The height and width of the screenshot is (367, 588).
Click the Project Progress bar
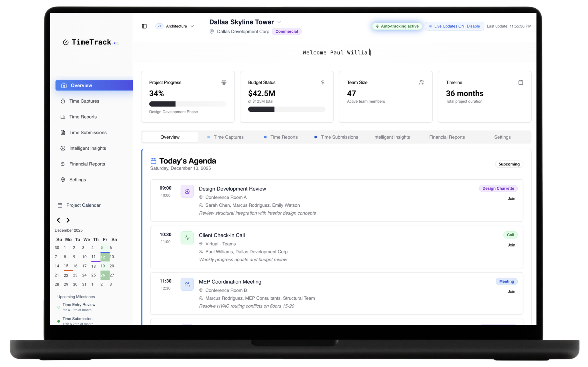click(187, 104)
